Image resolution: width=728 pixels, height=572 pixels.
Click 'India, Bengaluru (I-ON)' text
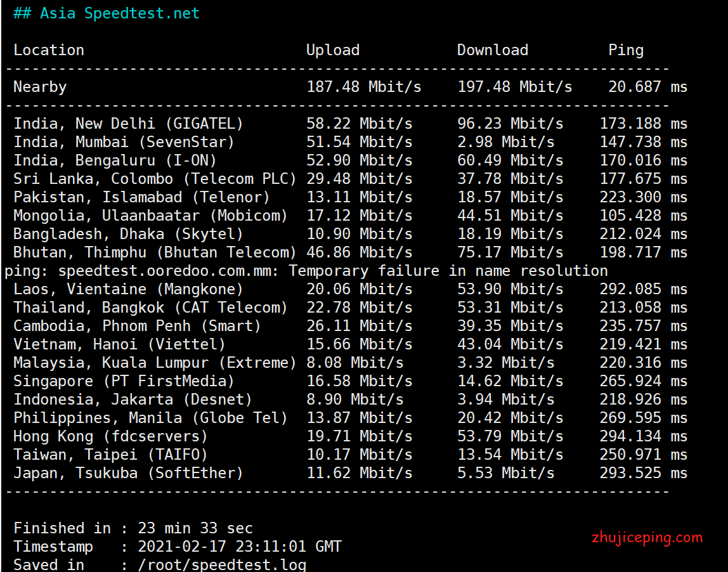coord(115,160)
